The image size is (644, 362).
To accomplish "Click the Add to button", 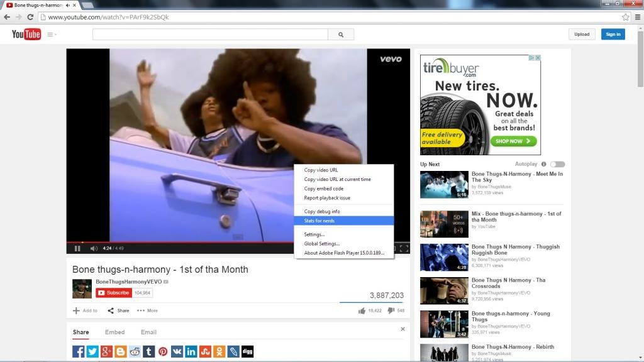I will click(85, 310).
